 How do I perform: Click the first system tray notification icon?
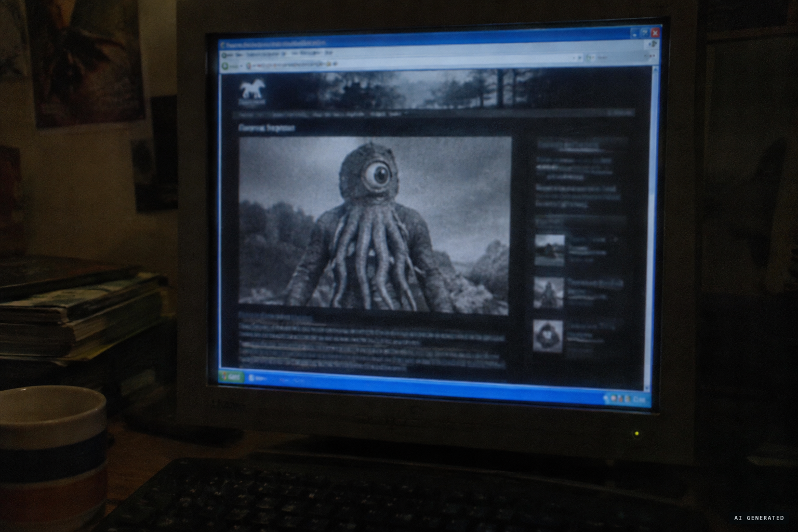[x=614, y=398]
